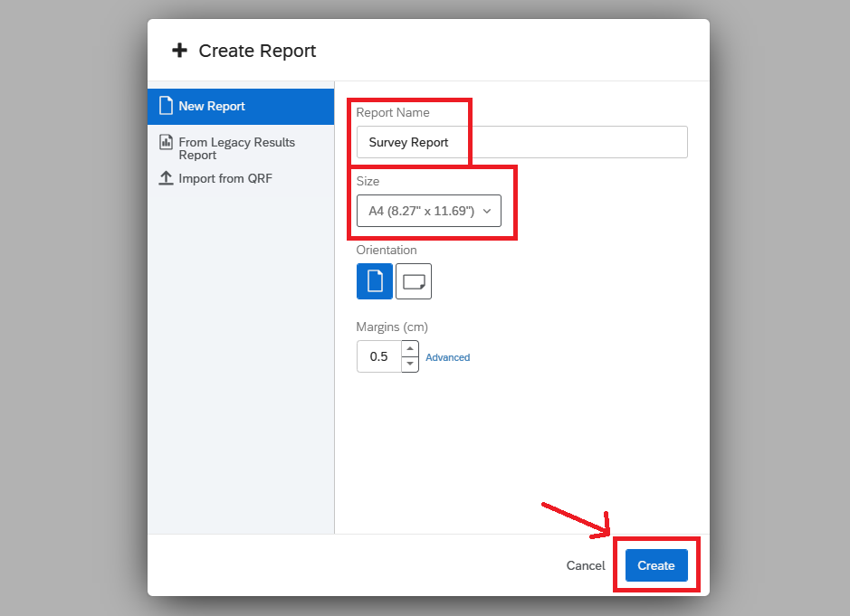Click the Orientation label text
The image size is (850, 616).
[x=387, y=250]
